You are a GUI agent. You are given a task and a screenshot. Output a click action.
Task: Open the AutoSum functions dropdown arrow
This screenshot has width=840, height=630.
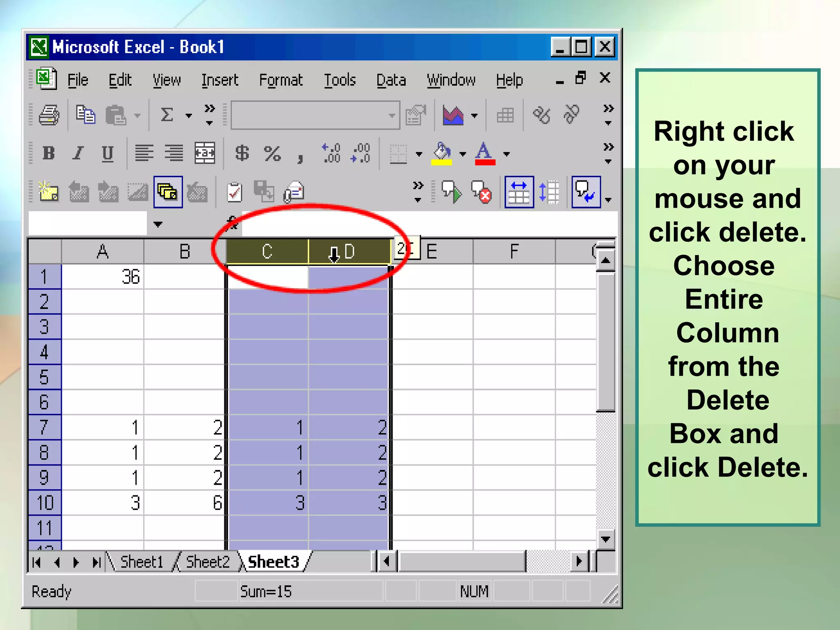(x=189, y=116)
